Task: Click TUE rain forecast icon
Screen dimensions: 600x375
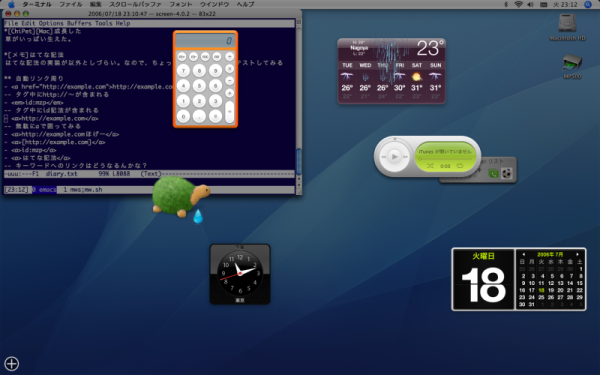Action: pyautogui.click(x=347, y=77)
